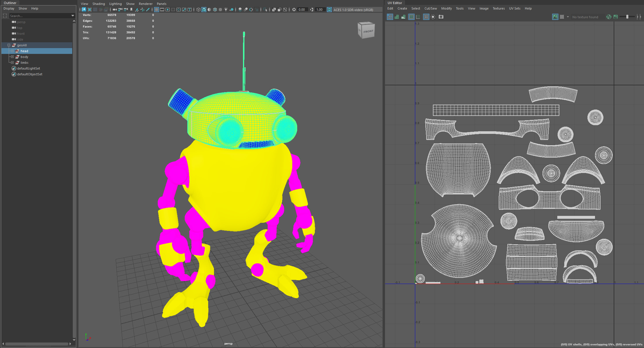Click the wireframe cube shading icon
The width and height of the screenshot is (644, 348).
198,10
